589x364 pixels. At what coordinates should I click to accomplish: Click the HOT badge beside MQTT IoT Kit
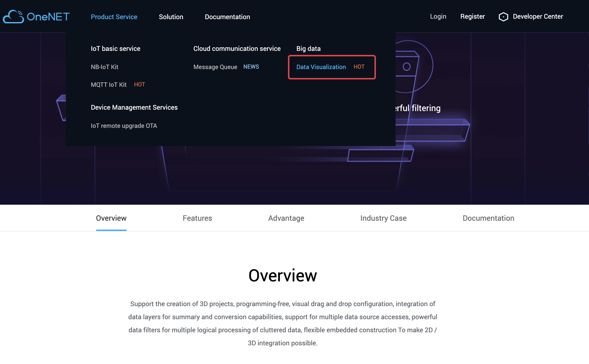pos(139,84)
